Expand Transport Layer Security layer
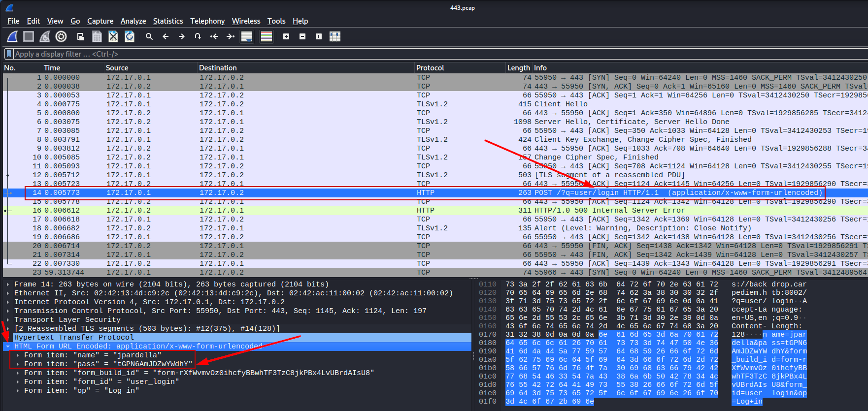868x411 pixels. pyautogui.click(x=8, y=320)
